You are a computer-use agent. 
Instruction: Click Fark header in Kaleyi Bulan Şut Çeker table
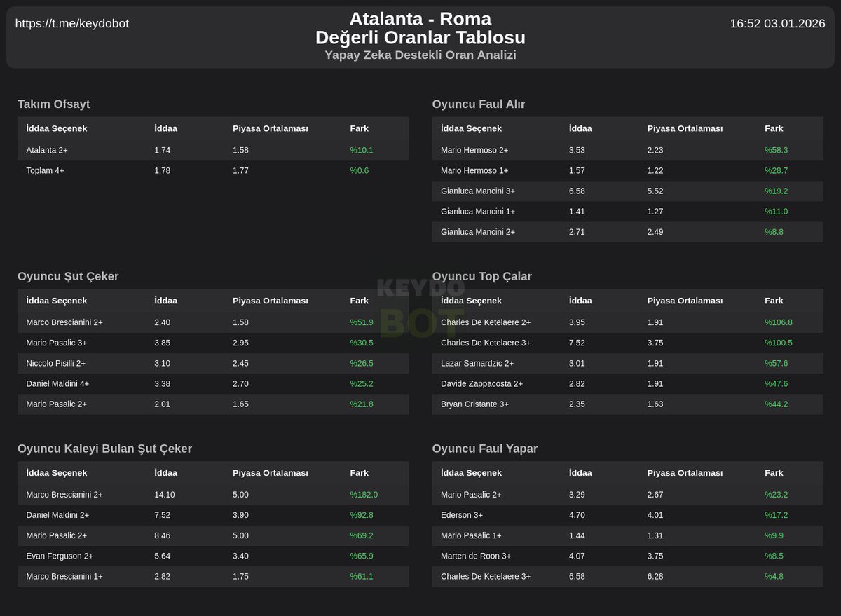tap(359, 473)
